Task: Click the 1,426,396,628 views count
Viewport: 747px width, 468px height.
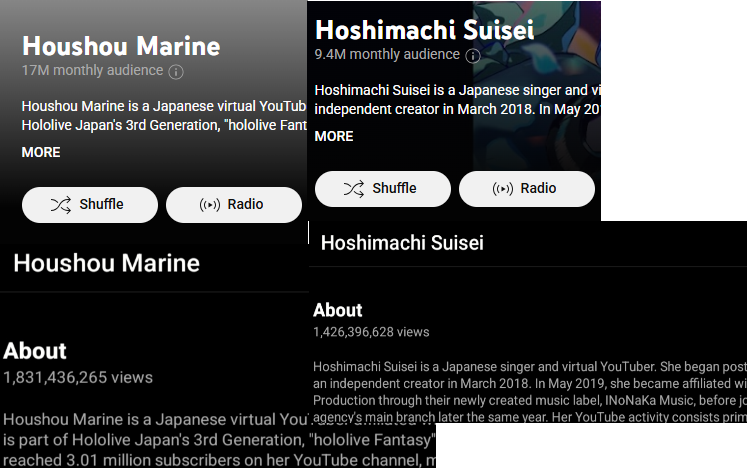Action: click(371, 332)
